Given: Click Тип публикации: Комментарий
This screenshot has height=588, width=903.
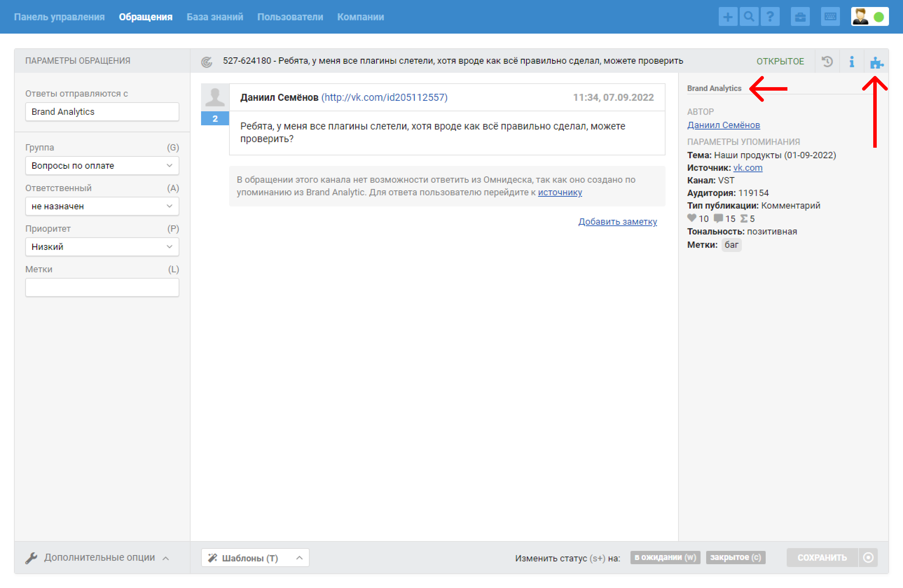Looking at the screenshot, I should pyautogui.click(x=753, y=205).
